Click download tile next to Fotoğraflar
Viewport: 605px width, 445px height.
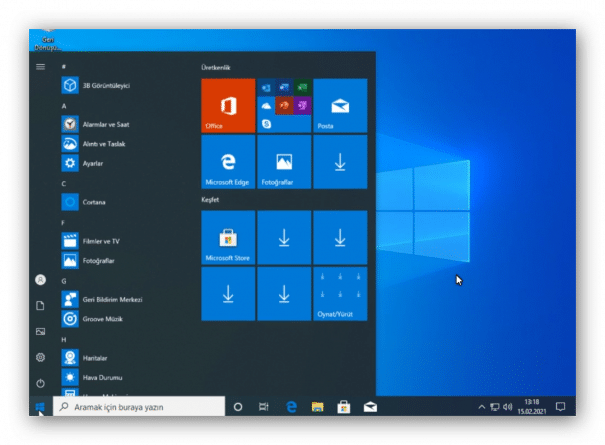340,162
